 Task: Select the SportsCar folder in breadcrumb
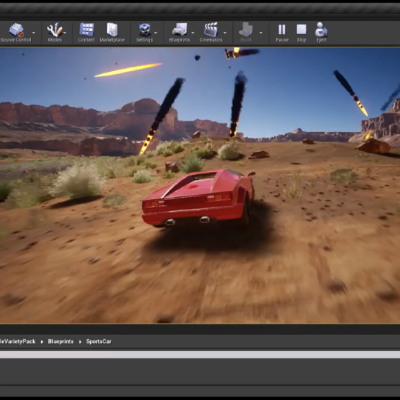click(x=99, y=341)
